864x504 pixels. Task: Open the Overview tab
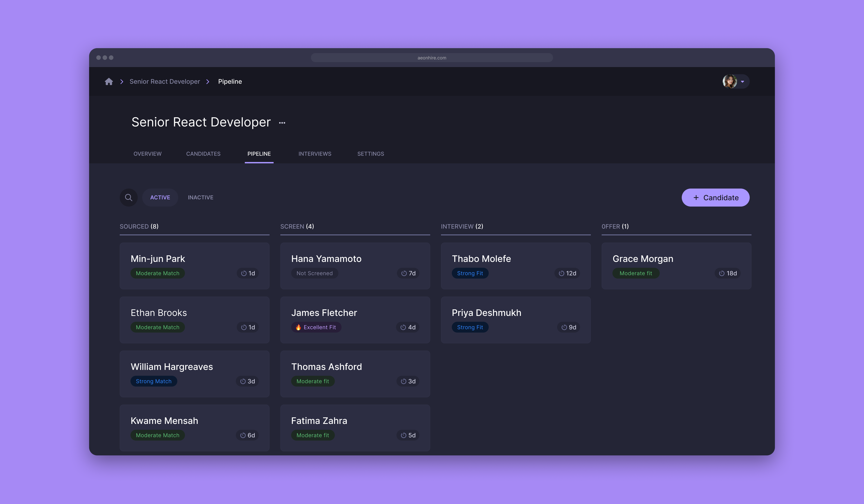(x=147, y=154)
